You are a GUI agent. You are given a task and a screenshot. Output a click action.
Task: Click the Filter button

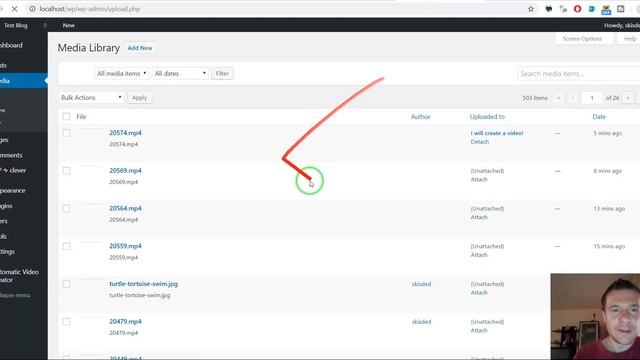click(x=222, y=73)
